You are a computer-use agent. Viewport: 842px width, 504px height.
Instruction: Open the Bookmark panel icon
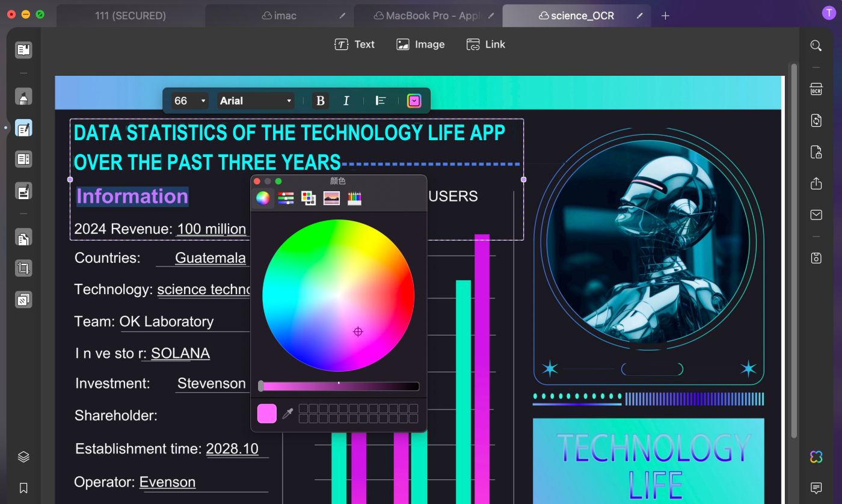tap(23, 488)
